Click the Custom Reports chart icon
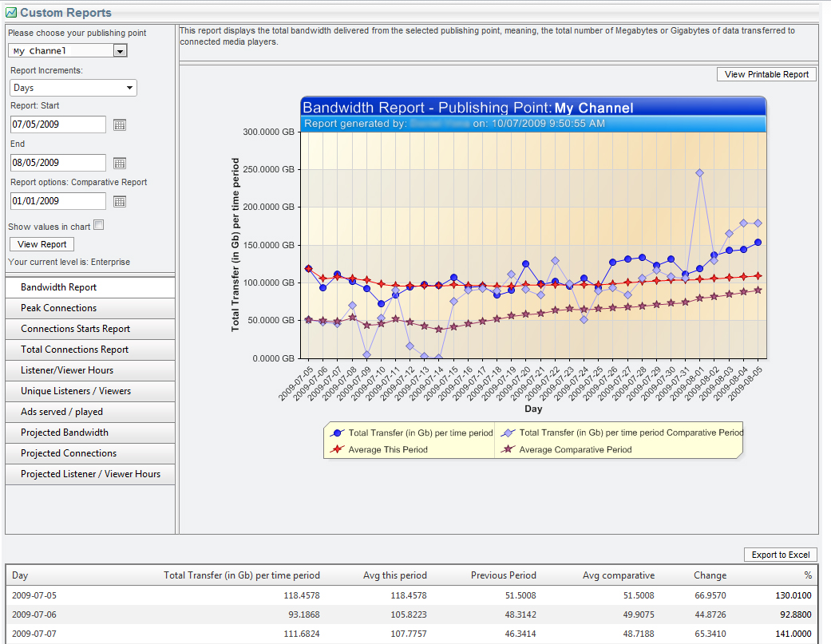 tap(11, 13)
